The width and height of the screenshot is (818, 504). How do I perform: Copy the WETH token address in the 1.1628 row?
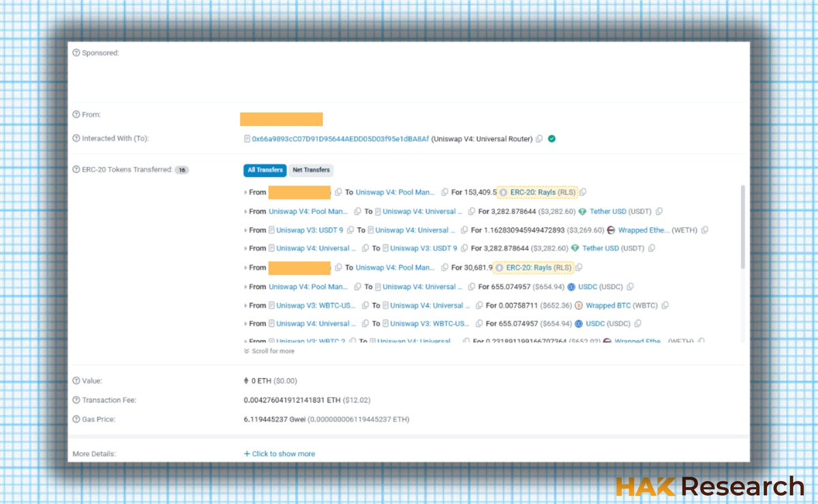pyautogui.click(x=704, y=230)
